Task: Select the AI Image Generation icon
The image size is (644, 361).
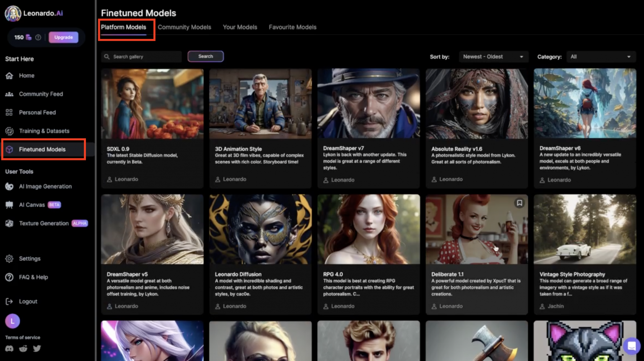Action: [x=9, y=187]
